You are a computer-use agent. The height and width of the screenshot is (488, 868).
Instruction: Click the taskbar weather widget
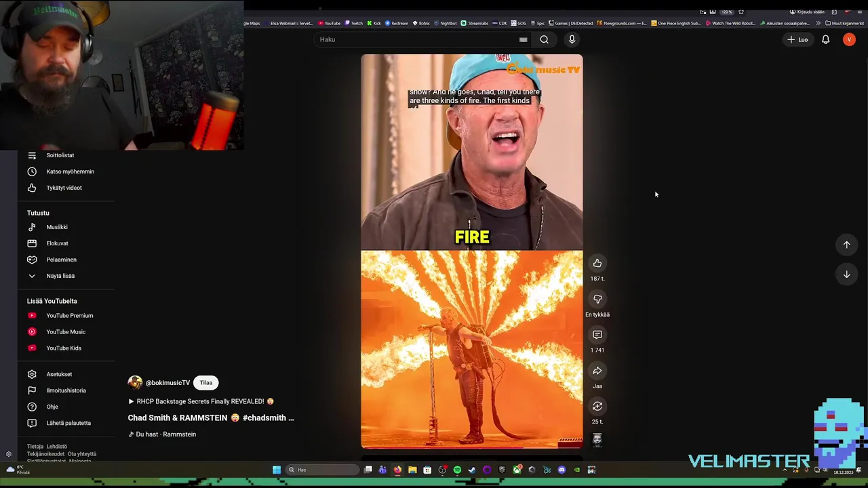[18, 469]
